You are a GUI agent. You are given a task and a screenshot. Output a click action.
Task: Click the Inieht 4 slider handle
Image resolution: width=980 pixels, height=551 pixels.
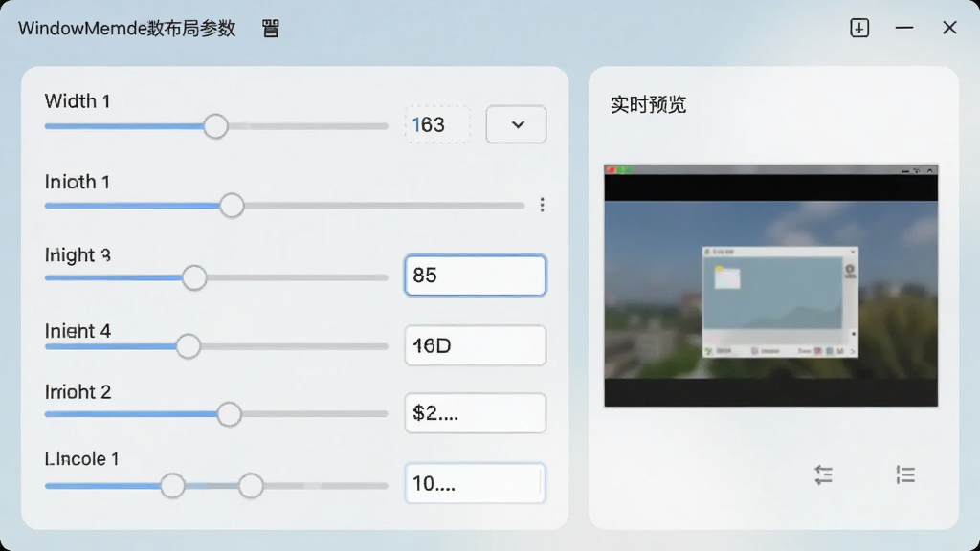click(189, 346)
